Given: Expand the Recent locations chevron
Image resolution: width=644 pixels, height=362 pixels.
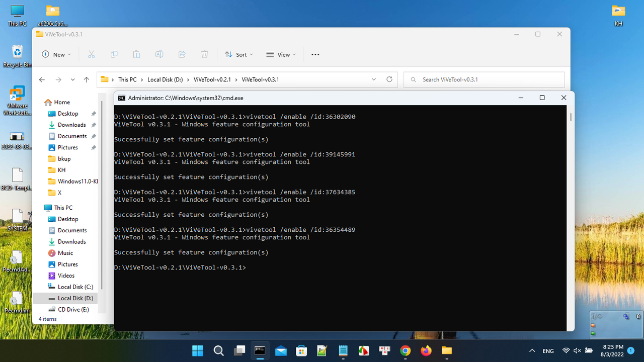Looking at the screenshot, I should pos(73,79).
